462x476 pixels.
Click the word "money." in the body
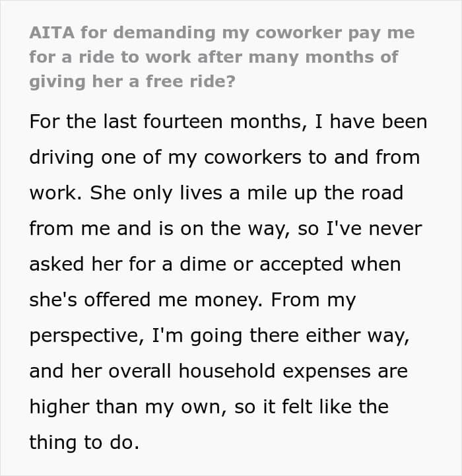[x=228, y=300]
